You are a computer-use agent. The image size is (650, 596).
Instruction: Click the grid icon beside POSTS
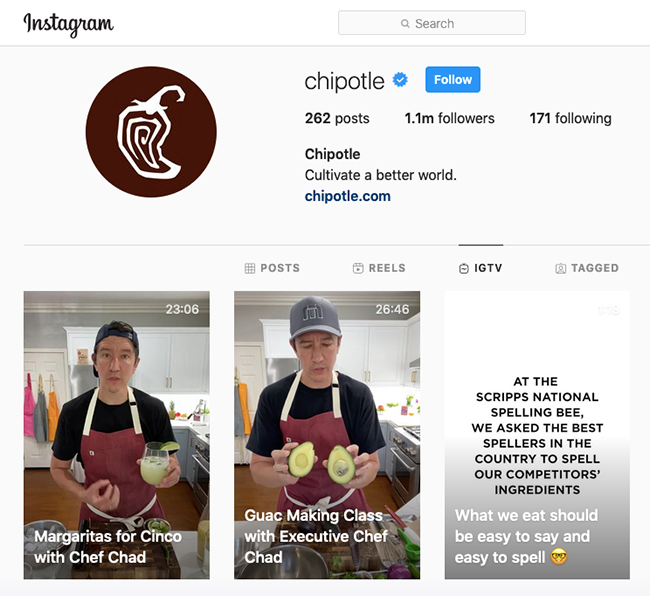pyautogui.click(x=250, y=268)
